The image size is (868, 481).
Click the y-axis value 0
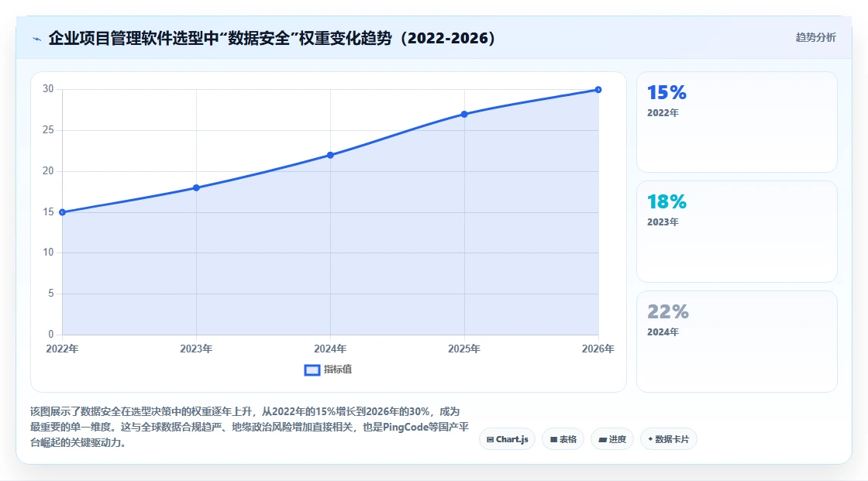click(51, 335)
